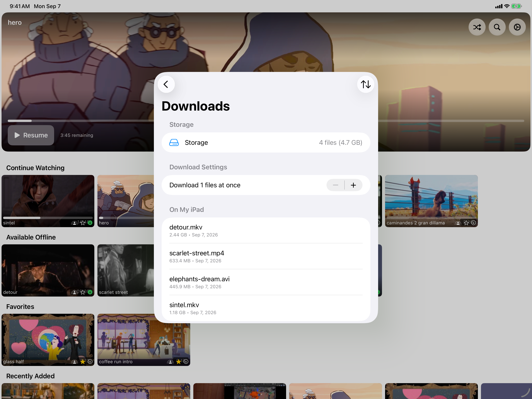Tap the download icon on glass half
Viewport: 532px width, 399px height.
click(x=90, y=362)
